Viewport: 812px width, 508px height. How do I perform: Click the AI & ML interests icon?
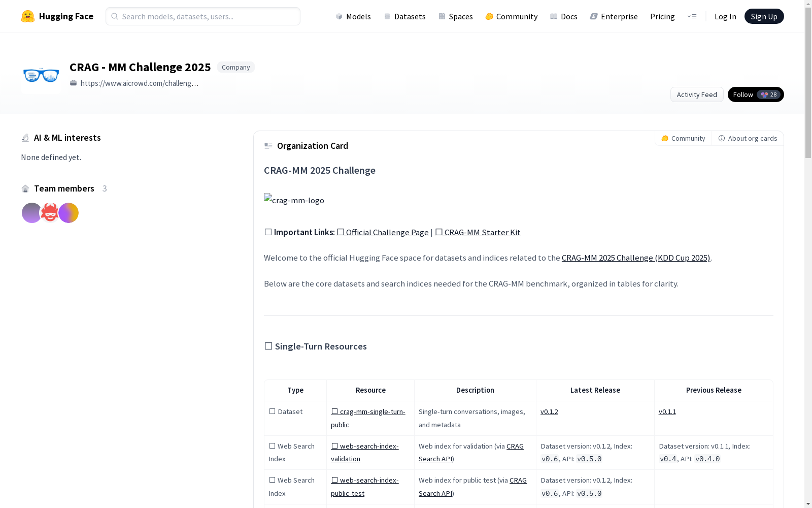pos(25,138)
